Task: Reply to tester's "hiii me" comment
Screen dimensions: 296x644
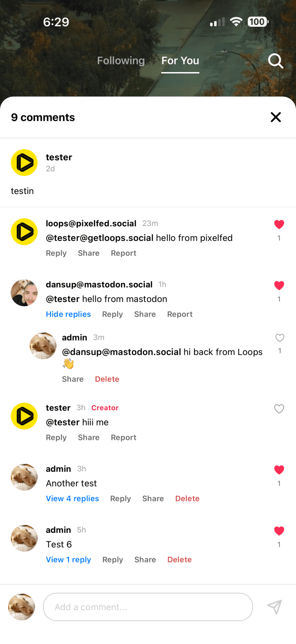Action: click(56, 437)
